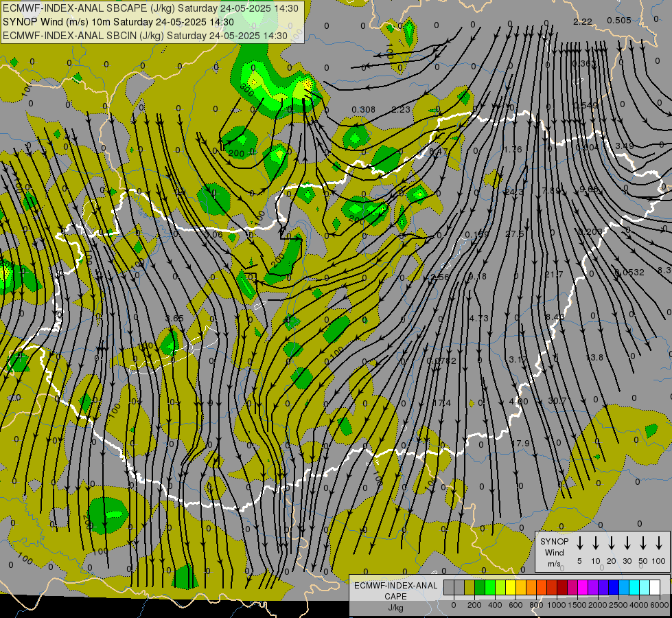Click the 10 m/s wind arrow in legend
Image resolution: width=672 pixels, height=618 pixels.
[595, 543]
